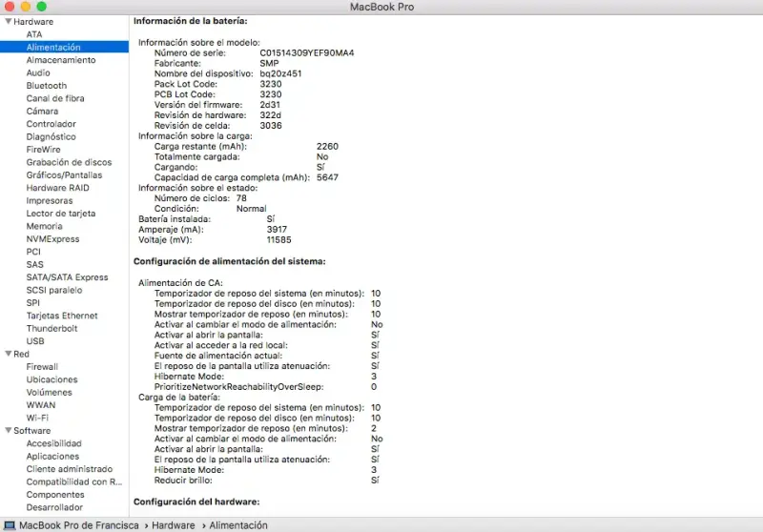763x532 pixels.
Task: Select Impresoras in the sidebar
Action: coord(50,200)
